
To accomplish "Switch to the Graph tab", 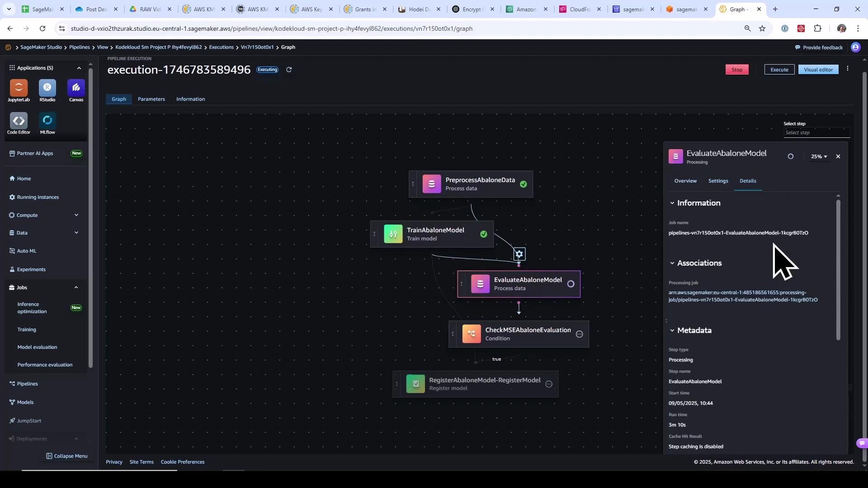I will coord(119,99).
